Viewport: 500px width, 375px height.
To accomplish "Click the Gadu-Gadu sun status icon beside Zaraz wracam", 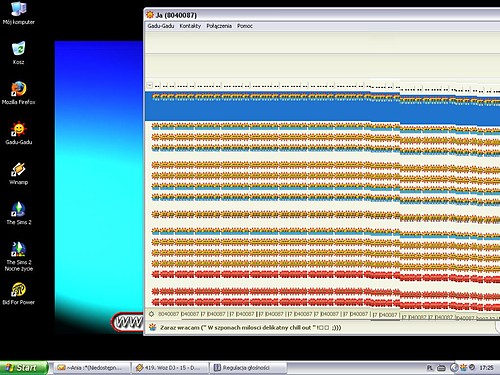I will click(x=153, y=327).
